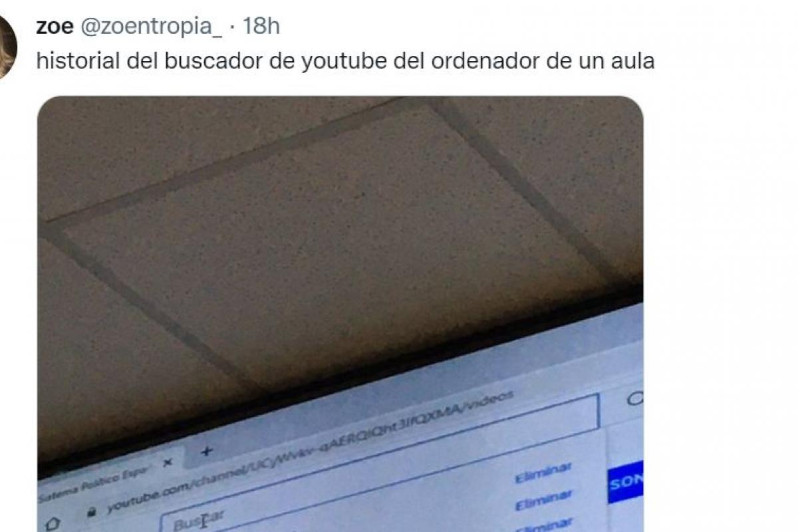This screenshot has height=532, width=798.
Task: Click the third partially visible Eliminar link
Action: coord(544,527)
